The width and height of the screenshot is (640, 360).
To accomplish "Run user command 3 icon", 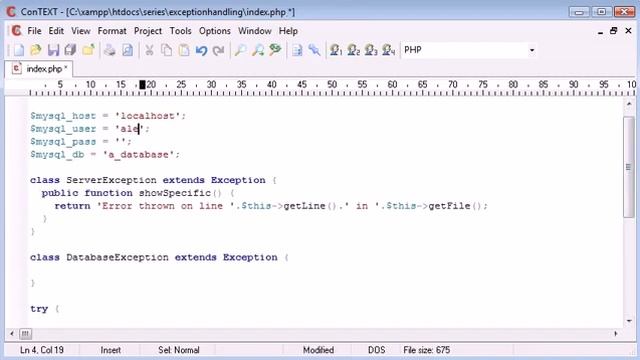I will click(371, 50).
